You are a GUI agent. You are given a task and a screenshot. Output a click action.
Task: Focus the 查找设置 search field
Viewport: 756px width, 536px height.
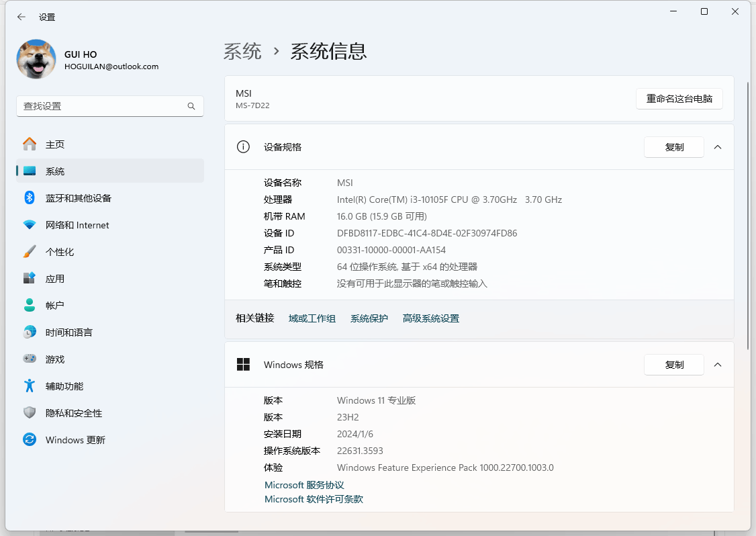coord(110,106)
